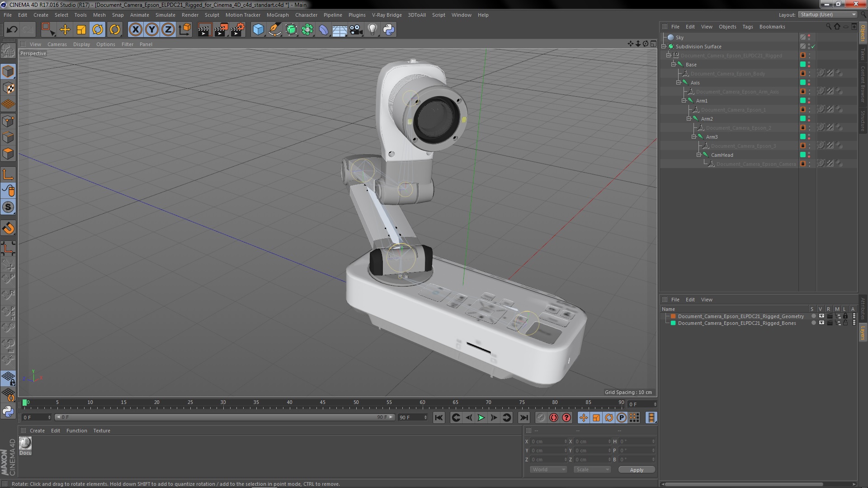Activate the Scale tool
The width and height of the screenshot is (868, 488).
pos(81,30)
